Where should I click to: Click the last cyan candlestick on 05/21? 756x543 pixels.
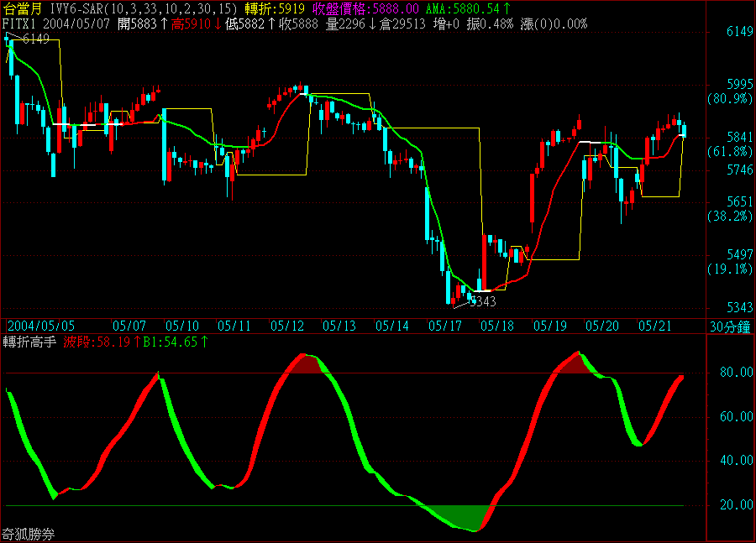click(684, 130)
